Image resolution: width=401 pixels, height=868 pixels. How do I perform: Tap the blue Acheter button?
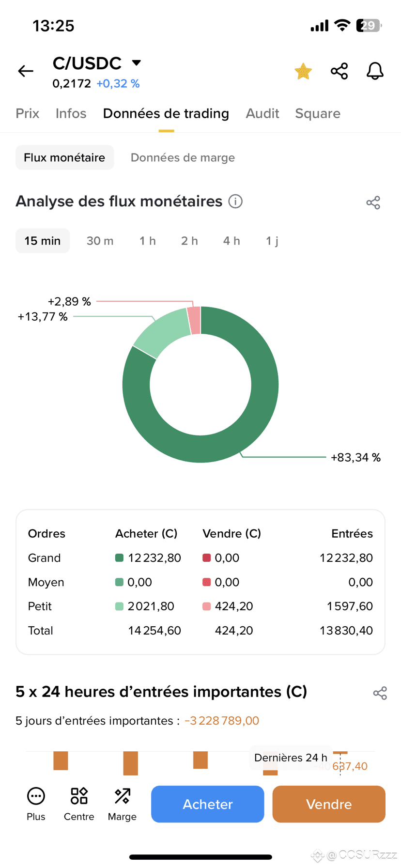click(x=208, y=804)
